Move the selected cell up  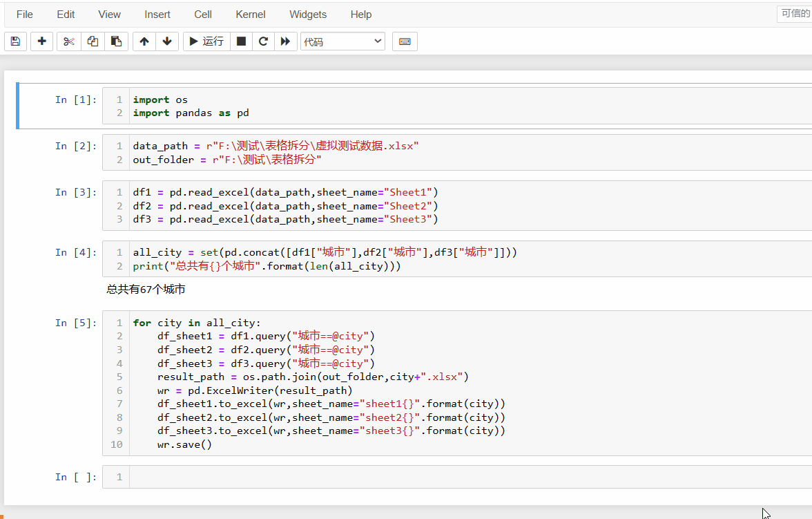tap(144, 41)
